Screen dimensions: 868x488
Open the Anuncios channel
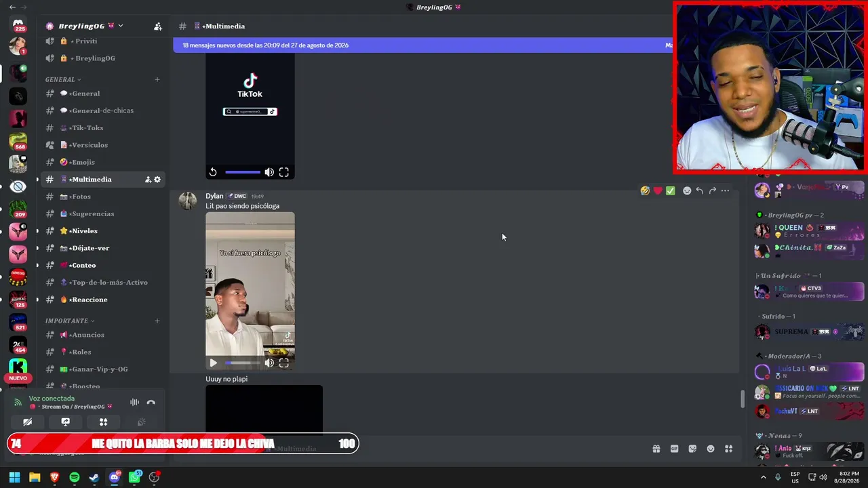point(102,335)
